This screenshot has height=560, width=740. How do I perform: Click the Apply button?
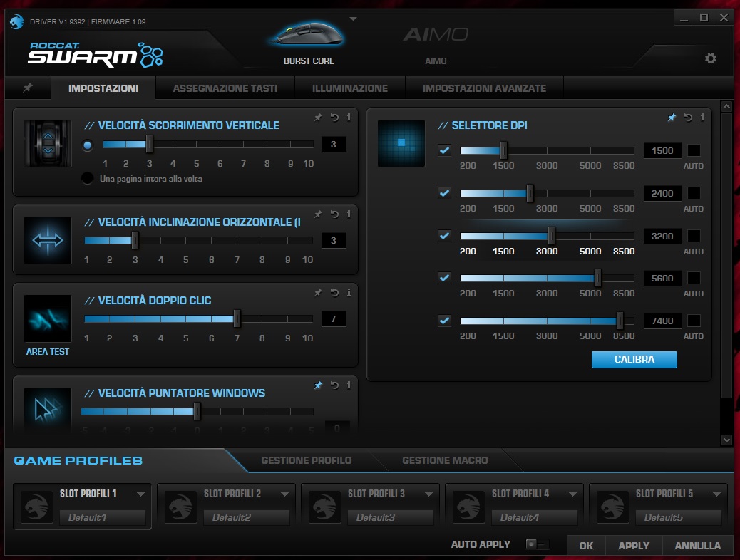[634, 545]
